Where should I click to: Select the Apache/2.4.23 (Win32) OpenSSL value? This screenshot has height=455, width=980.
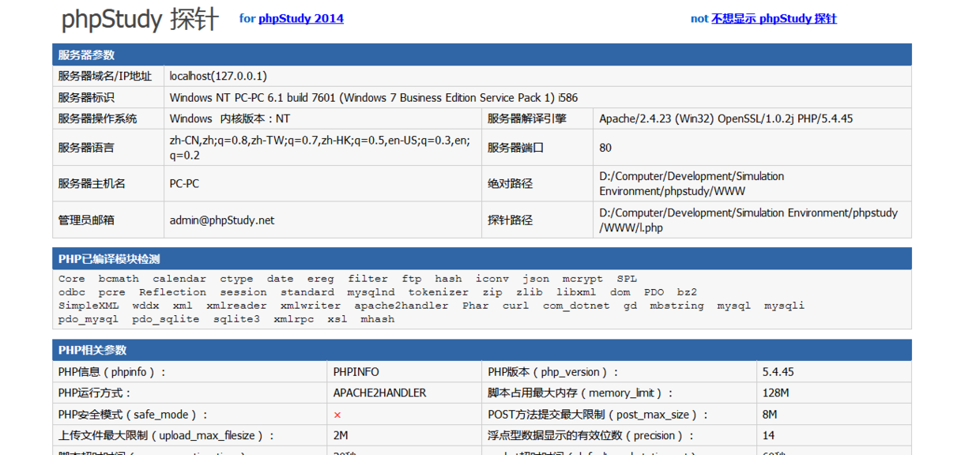pos(726,118)
